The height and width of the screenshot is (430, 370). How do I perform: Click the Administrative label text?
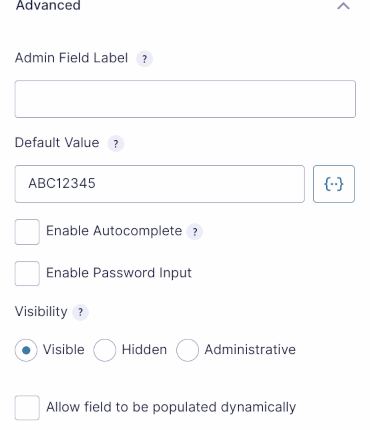tap(250, 350)
